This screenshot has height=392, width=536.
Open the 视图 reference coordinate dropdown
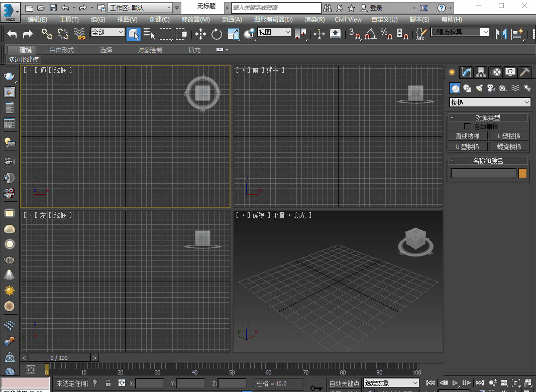pyautogui.click(x=274, y=32)
